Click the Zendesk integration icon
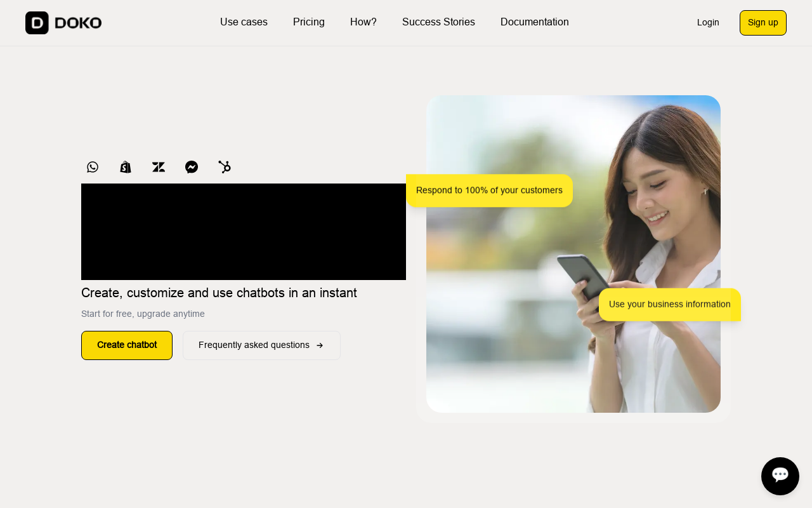 [x=159, y=167]
